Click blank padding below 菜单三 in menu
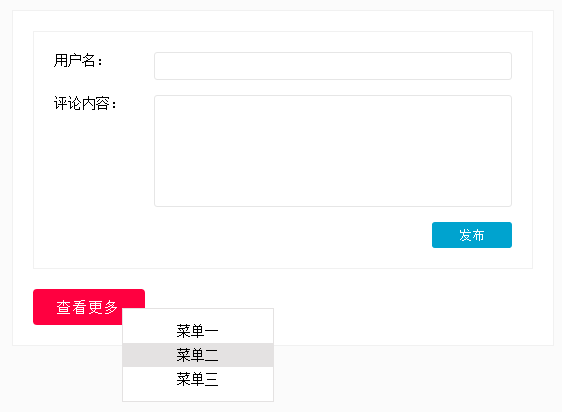The image size is (562, 412). [198, 396]
